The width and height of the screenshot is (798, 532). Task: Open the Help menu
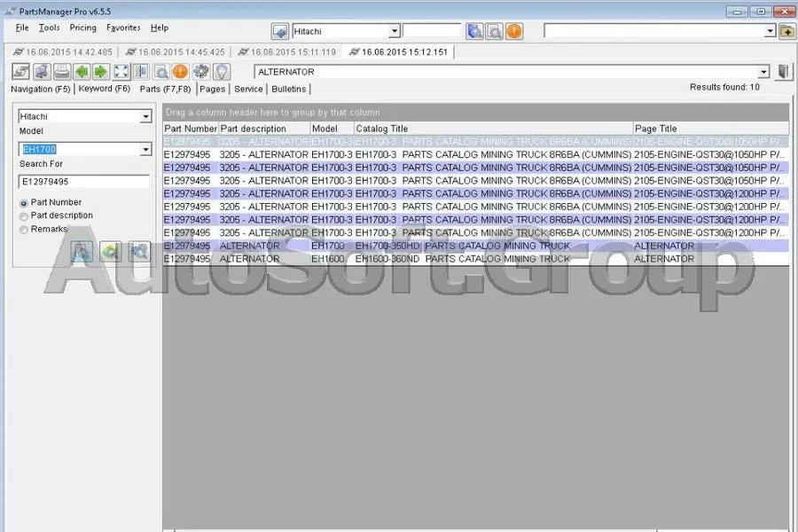tap(160, 28)
